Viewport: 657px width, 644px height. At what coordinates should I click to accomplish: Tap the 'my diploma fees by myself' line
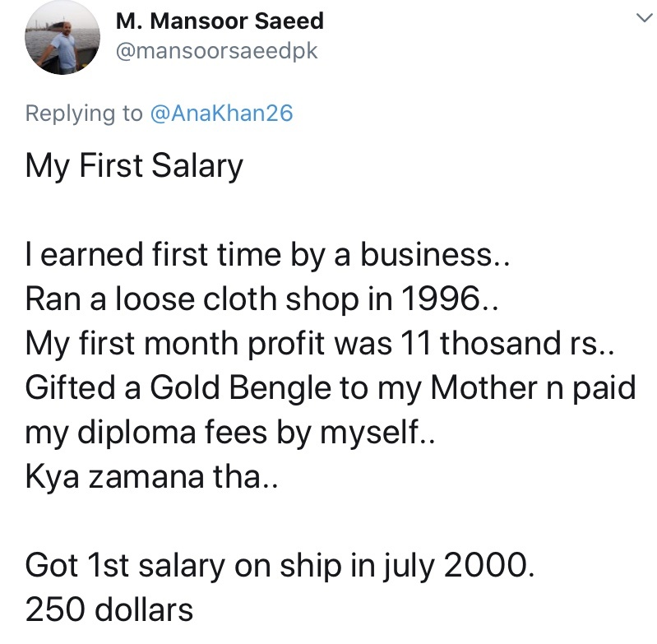tap(230, 433)
